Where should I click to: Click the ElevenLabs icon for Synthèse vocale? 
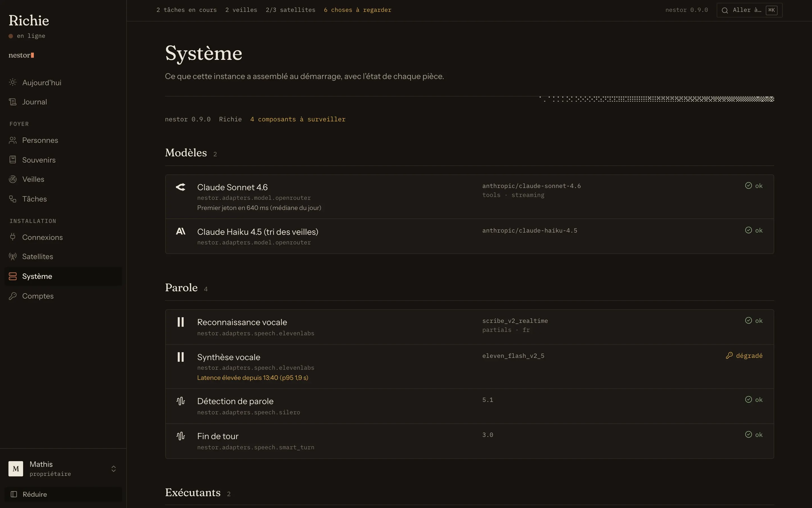click(180, 357)
